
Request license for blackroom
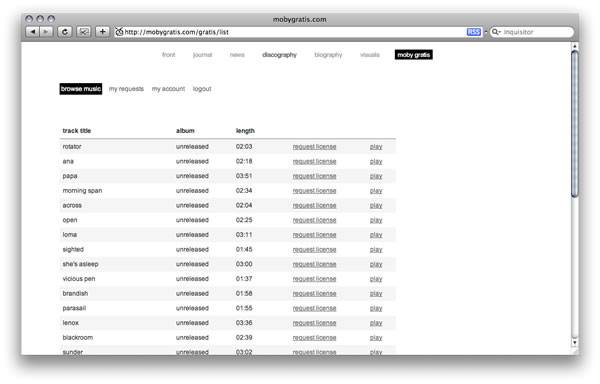click(314, 338)
